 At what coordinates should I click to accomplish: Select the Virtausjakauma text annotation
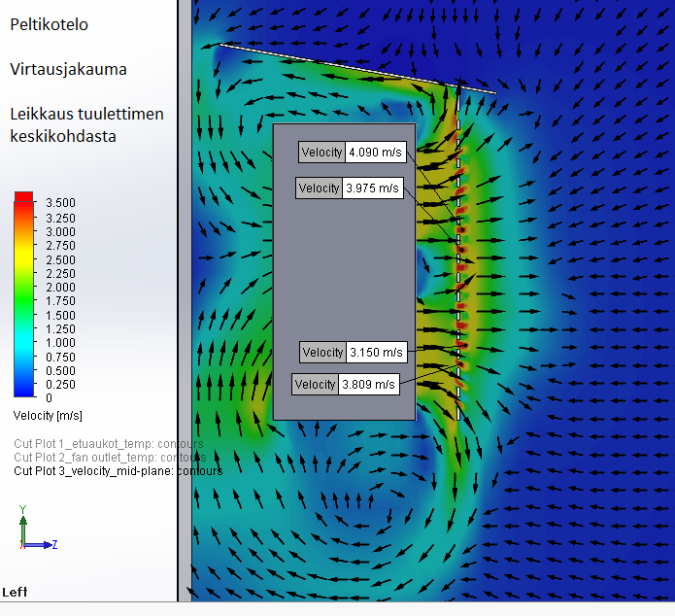coord(68,70)
